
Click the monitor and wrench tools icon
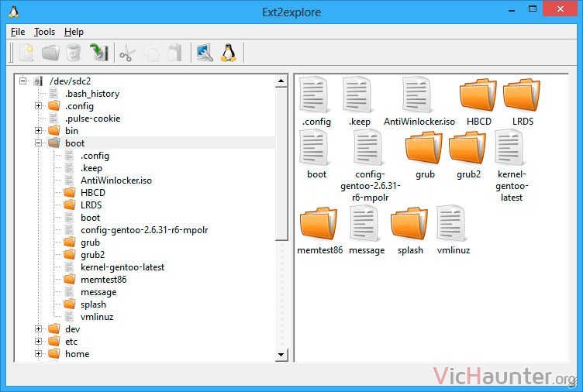205,53
